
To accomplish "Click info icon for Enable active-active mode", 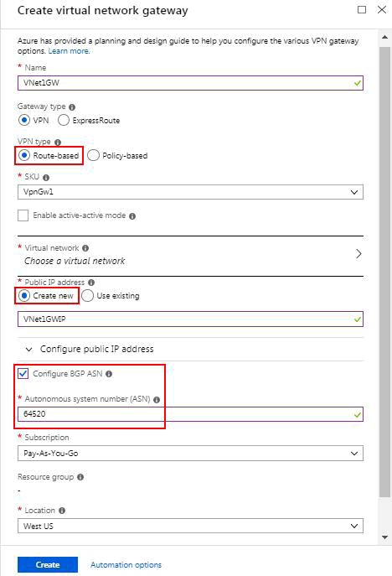I will [132, 216].
